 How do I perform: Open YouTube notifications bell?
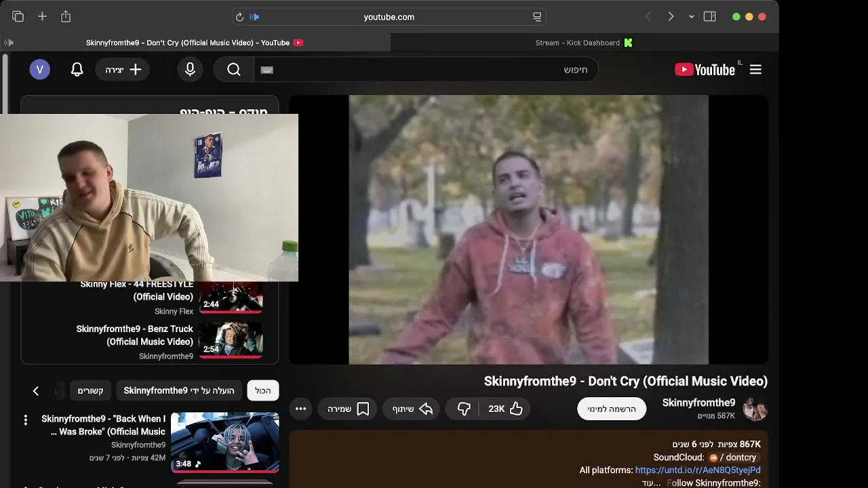pyautogui.click(x=77, y=69)
